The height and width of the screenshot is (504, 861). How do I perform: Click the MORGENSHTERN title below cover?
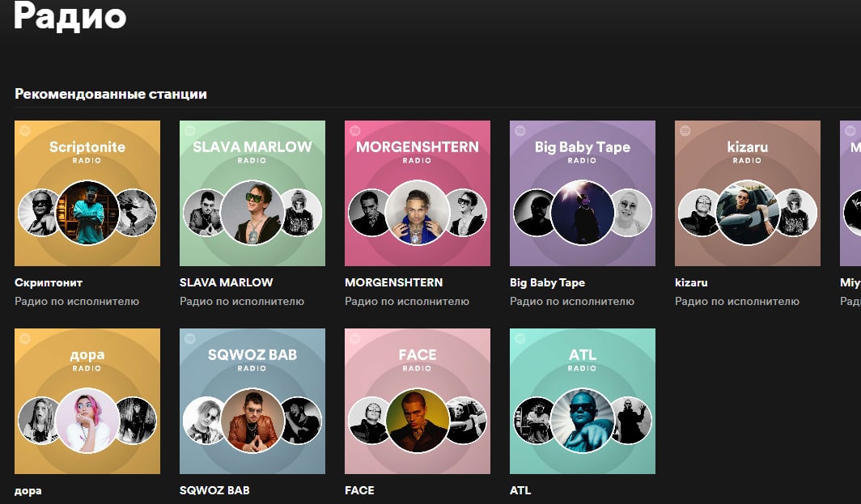tap(394, 283)
